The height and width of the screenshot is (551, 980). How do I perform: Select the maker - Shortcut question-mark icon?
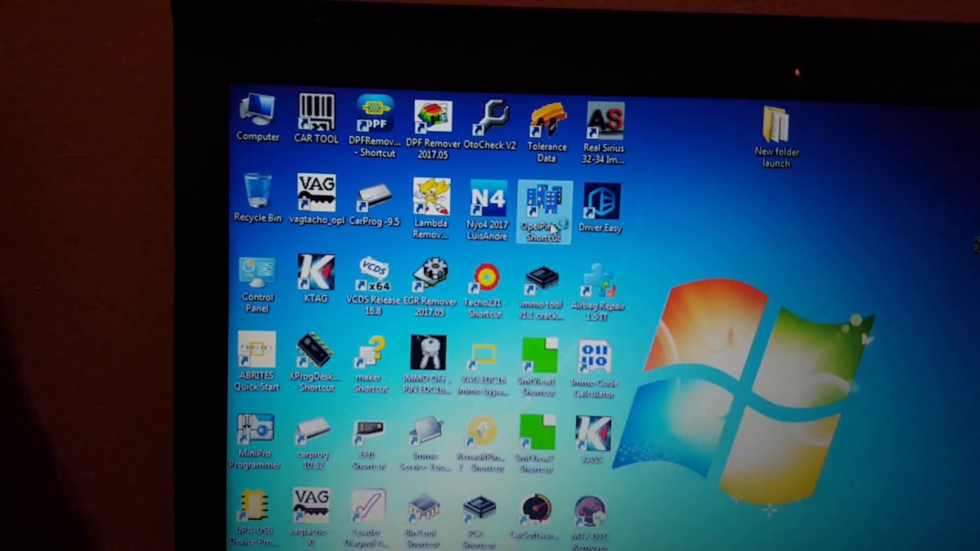click(371, 365)
